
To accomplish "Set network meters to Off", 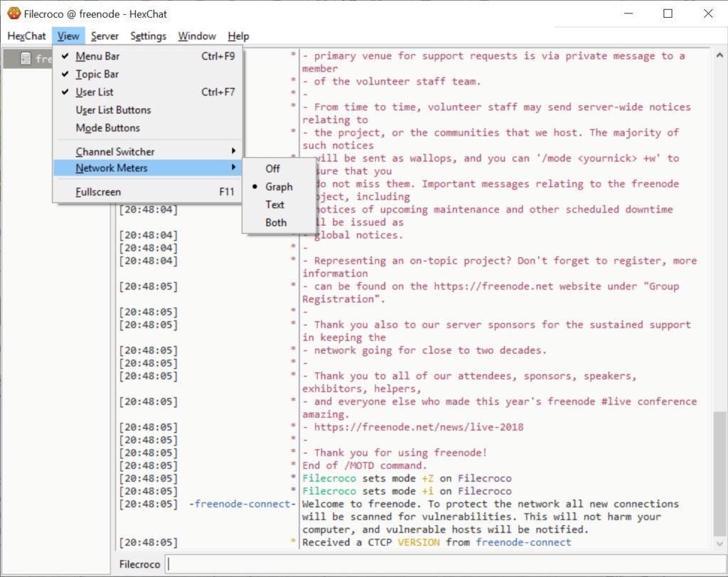I will click(279, 168).
